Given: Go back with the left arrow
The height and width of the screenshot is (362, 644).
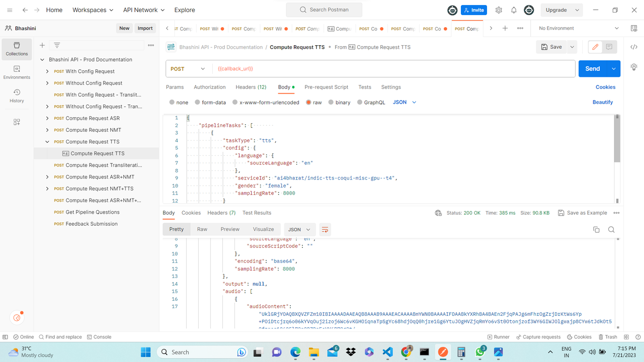Looking at the screenshot, I should click(x=25, y=10).
